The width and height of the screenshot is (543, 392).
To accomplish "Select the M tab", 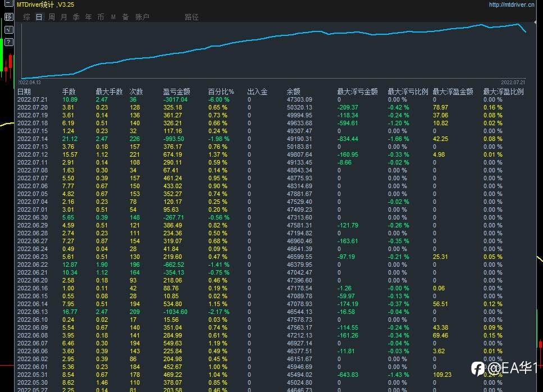I will tap(113, 17).
